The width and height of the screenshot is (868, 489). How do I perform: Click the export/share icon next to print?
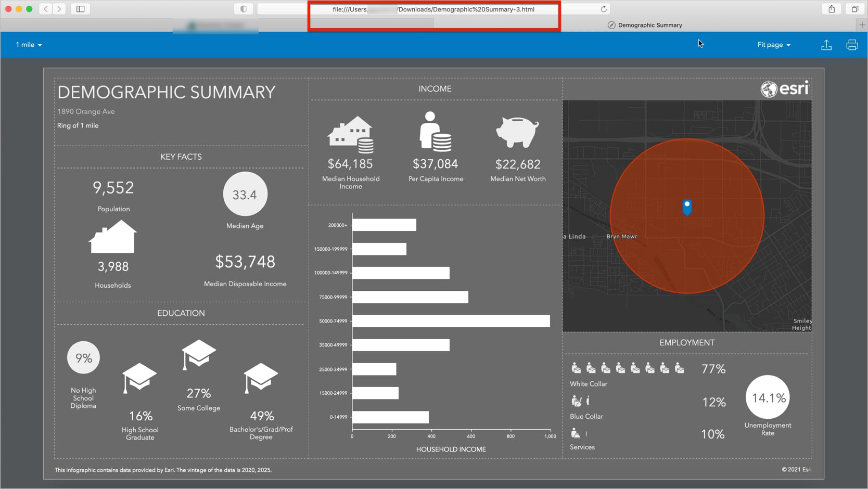pos(826,45)
